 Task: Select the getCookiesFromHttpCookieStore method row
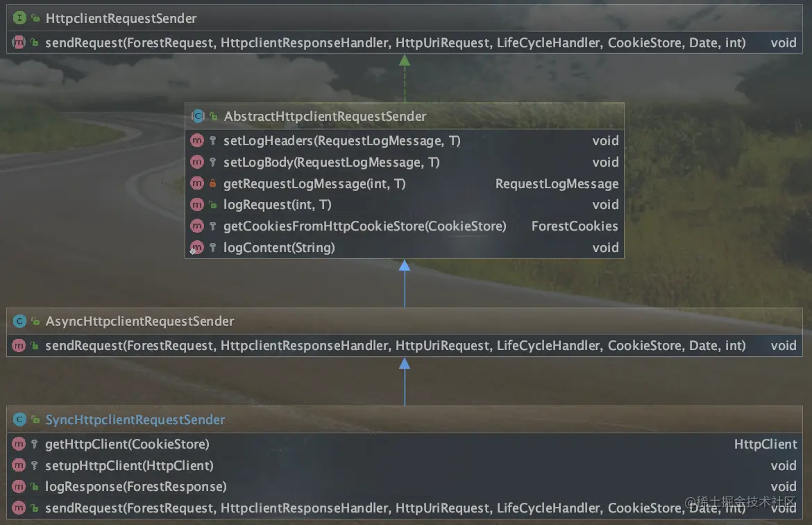coord(364,226)
